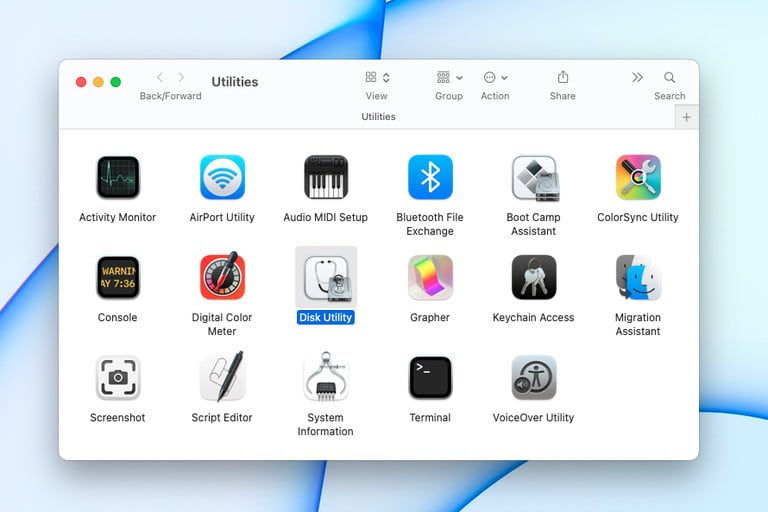Select the Migration Assistant icon
The image size is (768, 512).
click(x=638, y=277)
